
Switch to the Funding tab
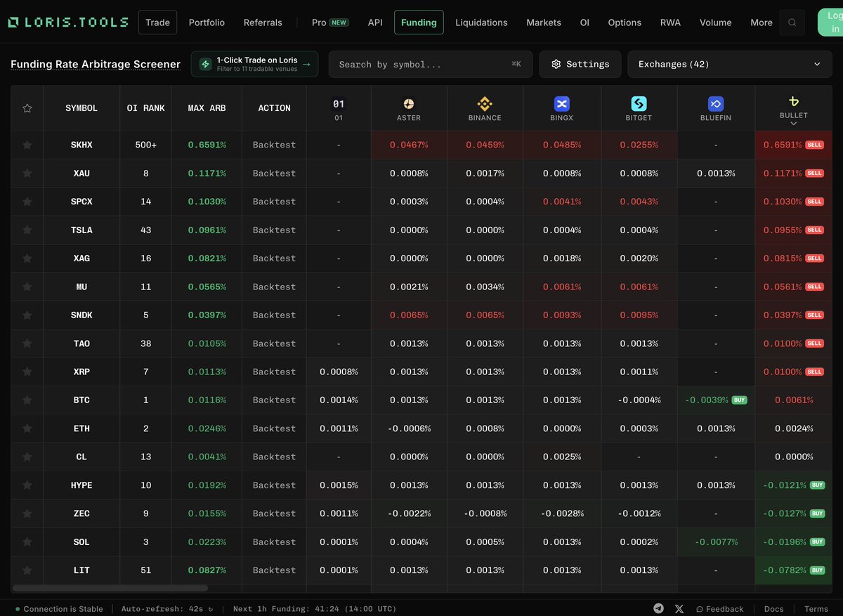point(419,22)
